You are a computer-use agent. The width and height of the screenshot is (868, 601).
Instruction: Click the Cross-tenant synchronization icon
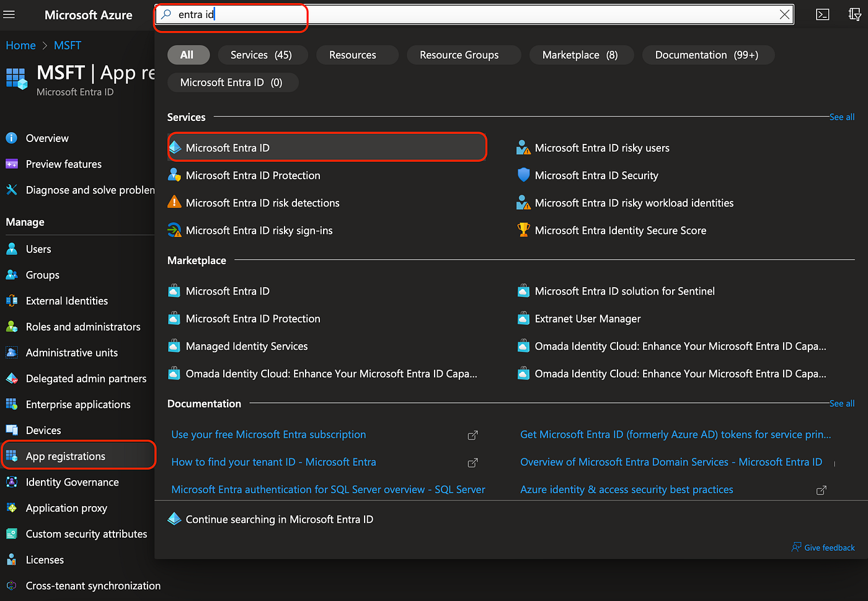pyautogui.click(x=11, y=585)
